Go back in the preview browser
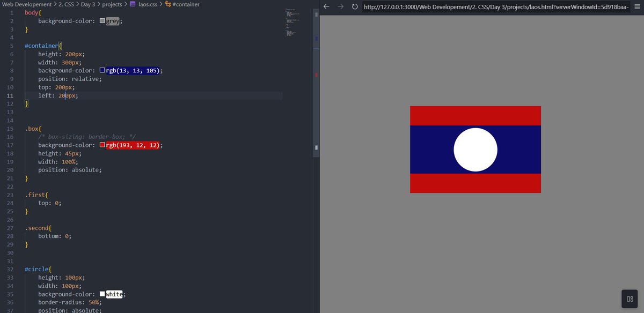Viewport: 644px width, 313px height. (x=326, y=7)
